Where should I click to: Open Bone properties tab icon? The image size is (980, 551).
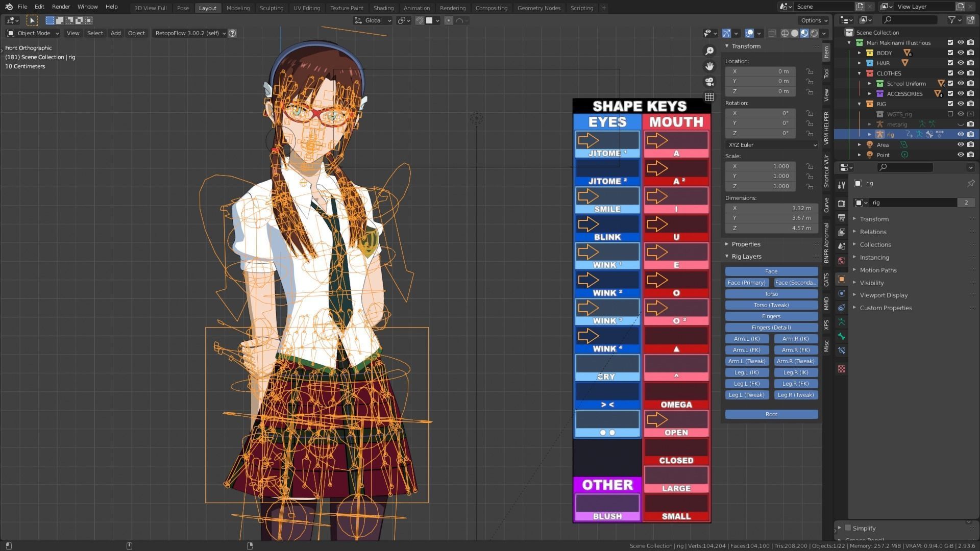pos(842,336)
